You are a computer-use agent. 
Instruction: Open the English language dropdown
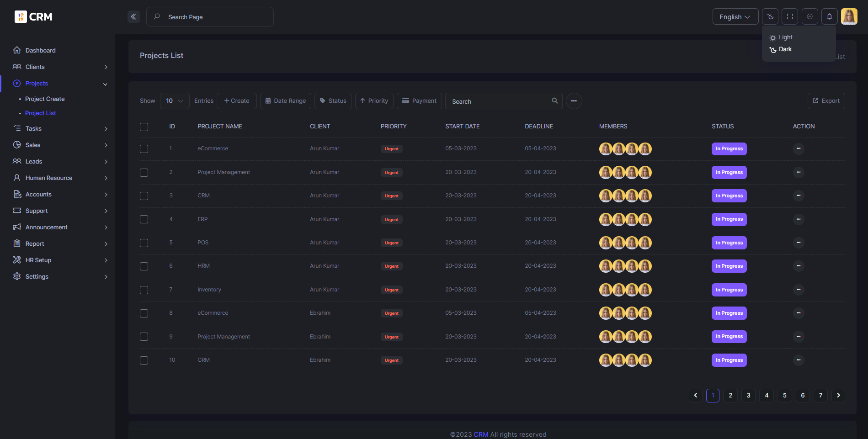point(735,17)
